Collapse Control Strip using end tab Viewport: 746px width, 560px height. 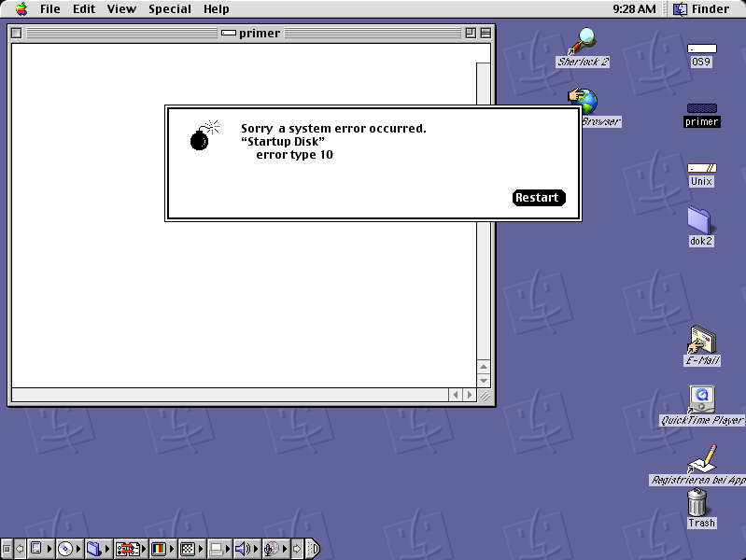[x=313, y=549]
